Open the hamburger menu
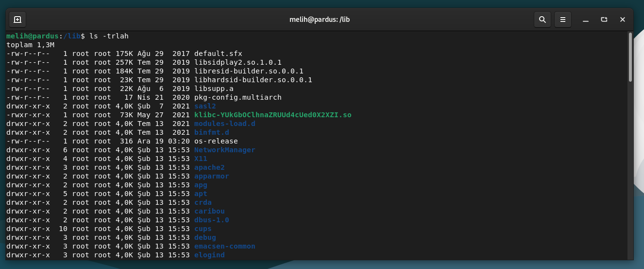 click(x=563, y=19)
